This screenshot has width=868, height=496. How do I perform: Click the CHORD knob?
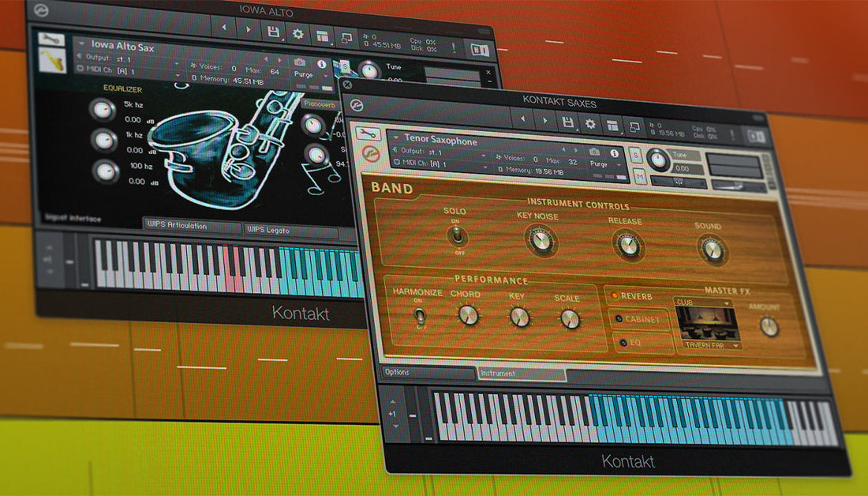[x=468, y=315]
